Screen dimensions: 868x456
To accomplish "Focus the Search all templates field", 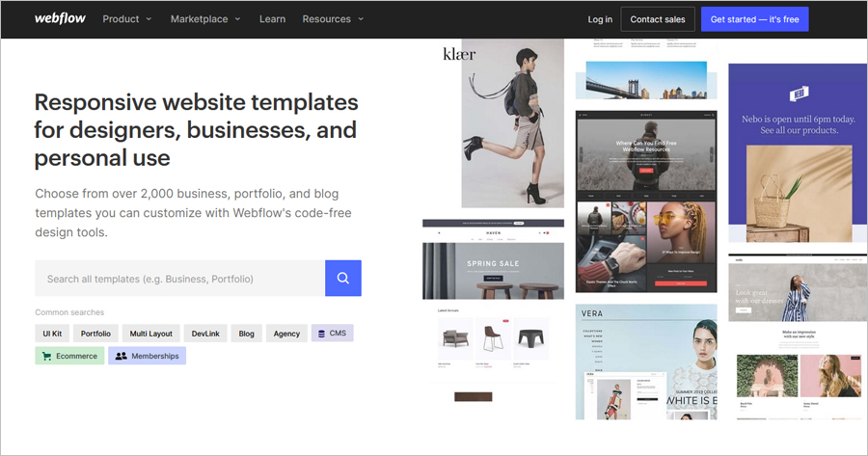I will click(180, 279).
